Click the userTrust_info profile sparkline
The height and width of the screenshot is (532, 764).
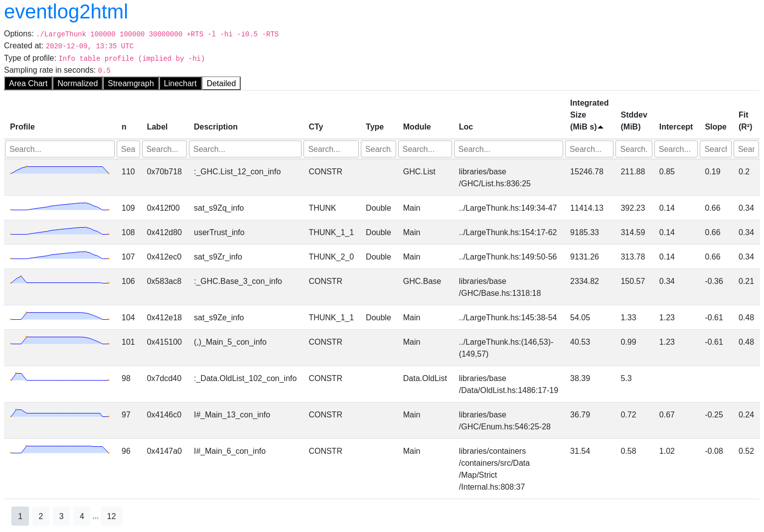(x=60, y=231)
